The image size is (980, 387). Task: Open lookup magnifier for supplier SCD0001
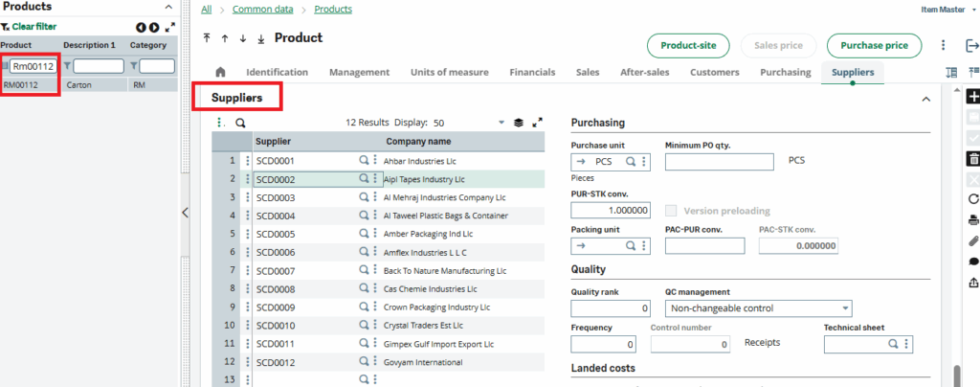(364, 161)
